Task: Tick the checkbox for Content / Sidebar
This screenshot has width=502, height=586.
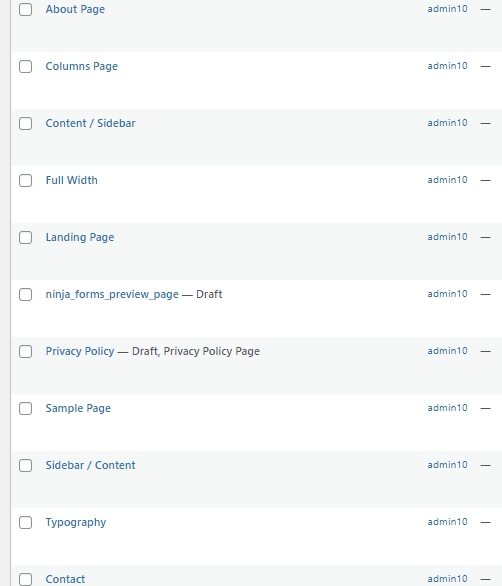Action: click(x=25, y=123)
